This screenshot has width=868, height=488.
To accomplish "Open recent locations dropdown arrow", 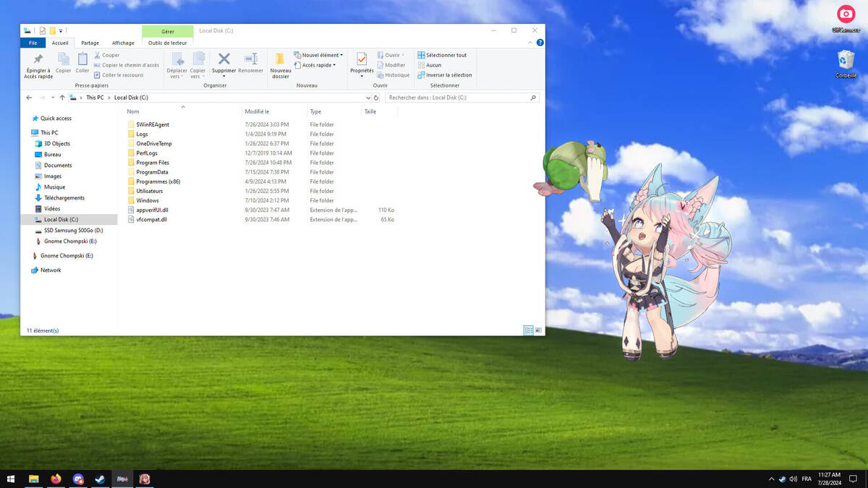I will [53, 98].
